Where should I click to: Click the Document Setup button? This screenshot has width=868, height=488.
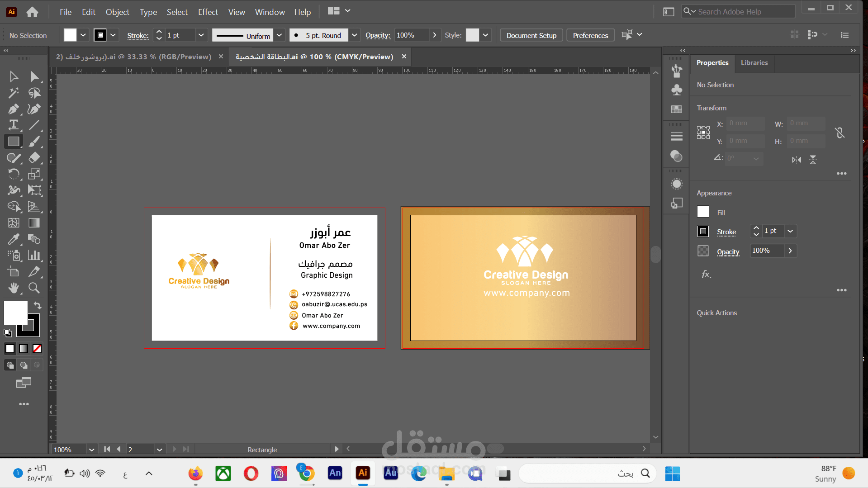[531, 35]
